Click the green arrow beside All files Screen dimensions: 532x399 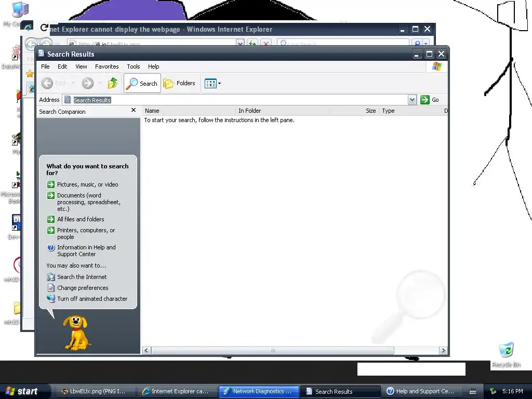51,219
